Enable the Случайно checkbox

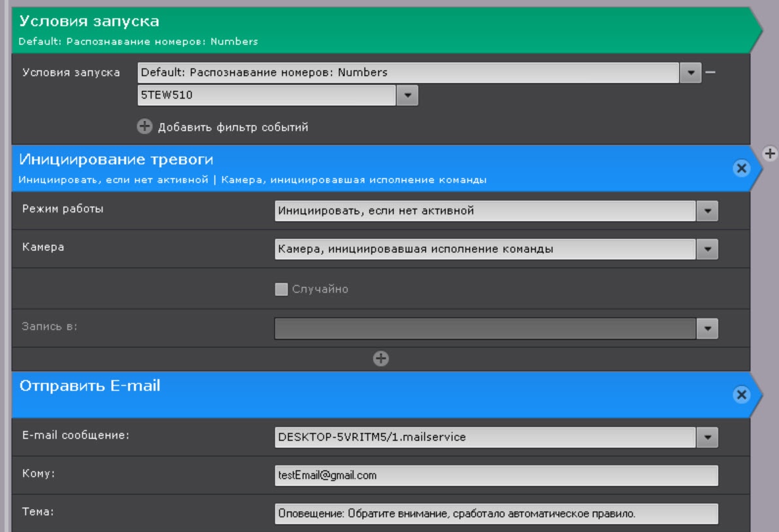282,290
